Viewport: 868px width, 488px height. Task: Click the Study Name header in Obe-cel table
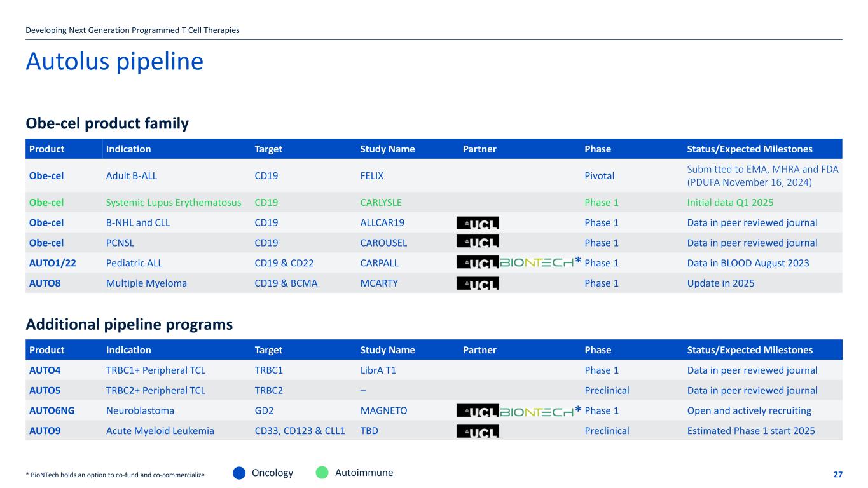[x=387, y=149]
